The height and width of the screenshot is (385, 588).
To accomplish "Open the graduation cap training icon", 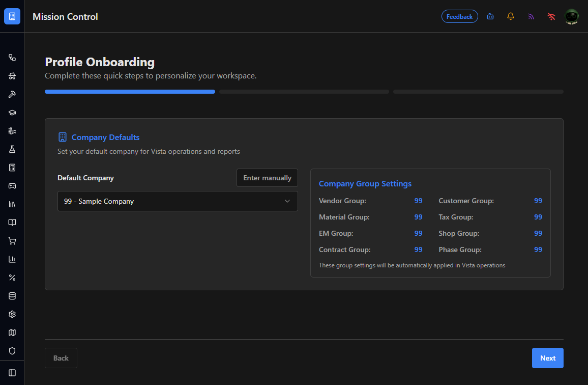I will coord(12,113).
